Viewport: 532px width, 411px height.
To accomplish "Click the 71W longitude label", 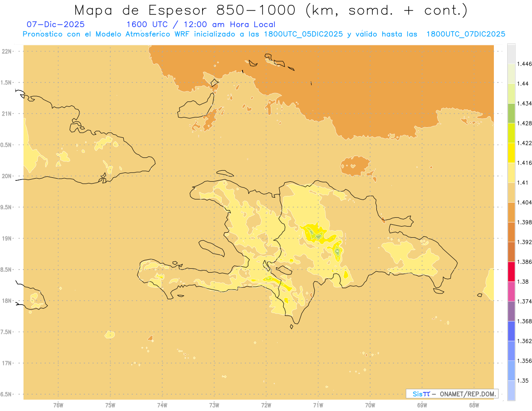I will point(318,405).
